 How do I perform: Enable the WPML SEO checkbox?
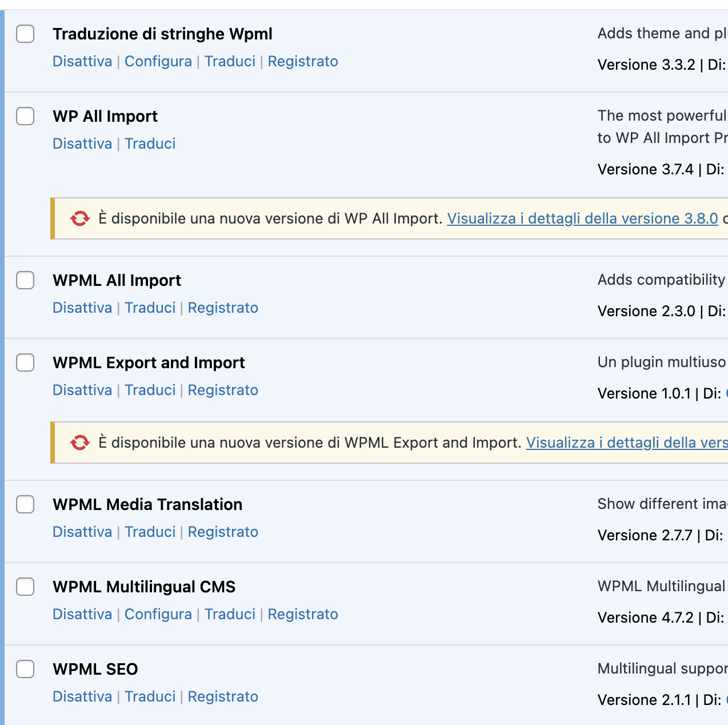point(25,669)
